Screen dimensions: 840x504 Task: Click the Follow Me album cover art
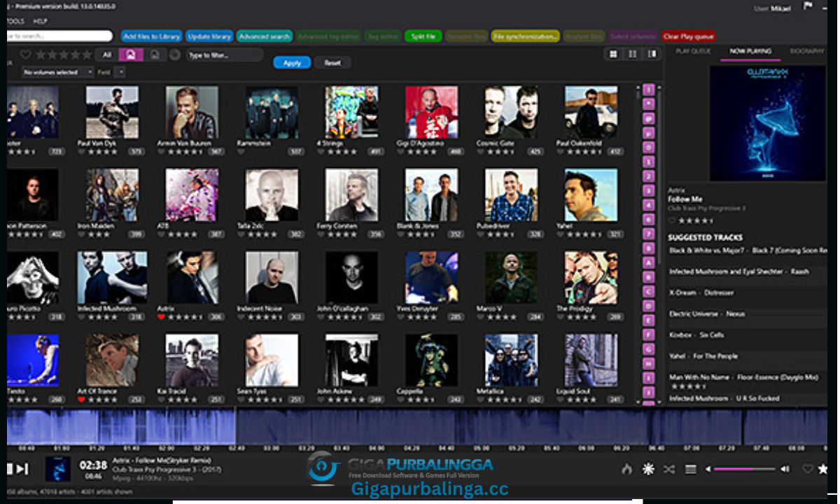click(x=767, y=123)
